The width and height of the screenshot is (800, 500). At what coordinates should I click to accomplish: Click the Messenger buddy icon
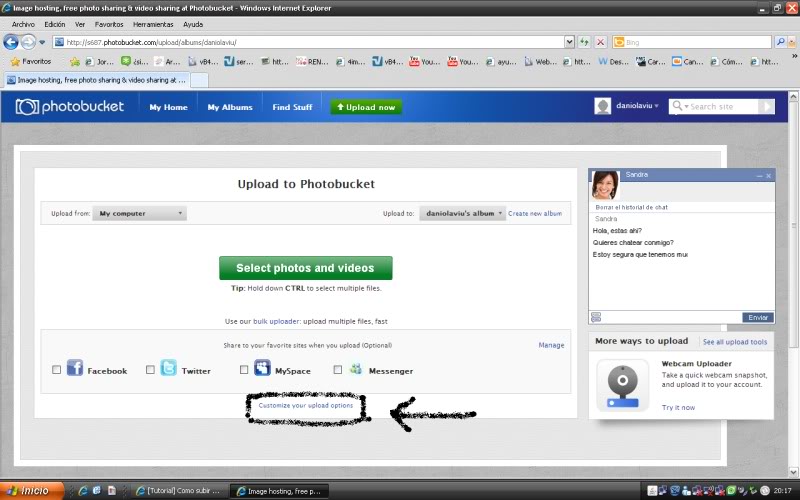pyautogui.click(x=356, y=368)
